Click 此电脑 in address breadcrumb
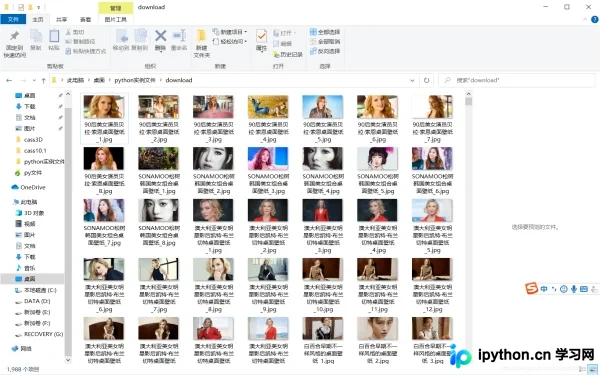600x375 pixels. (x=75, y=80)
